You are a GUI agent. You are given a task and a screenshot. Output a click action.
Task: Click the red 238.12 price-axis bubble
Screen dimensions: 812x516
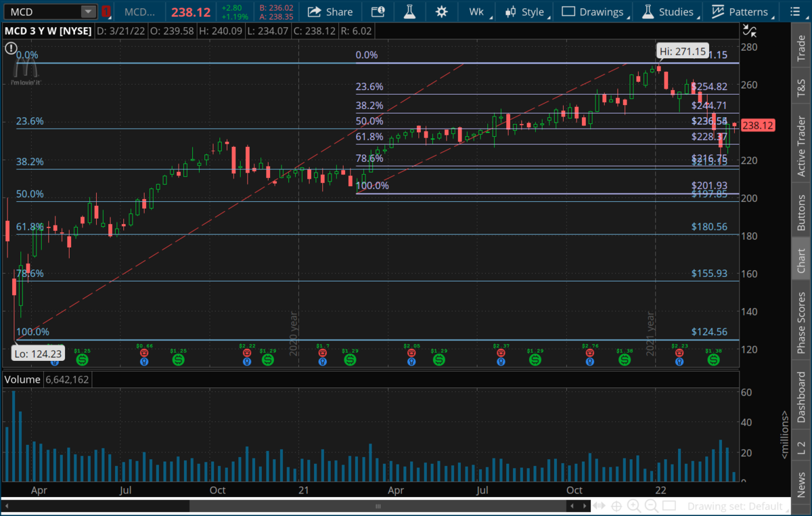click(x=758, y=125)
